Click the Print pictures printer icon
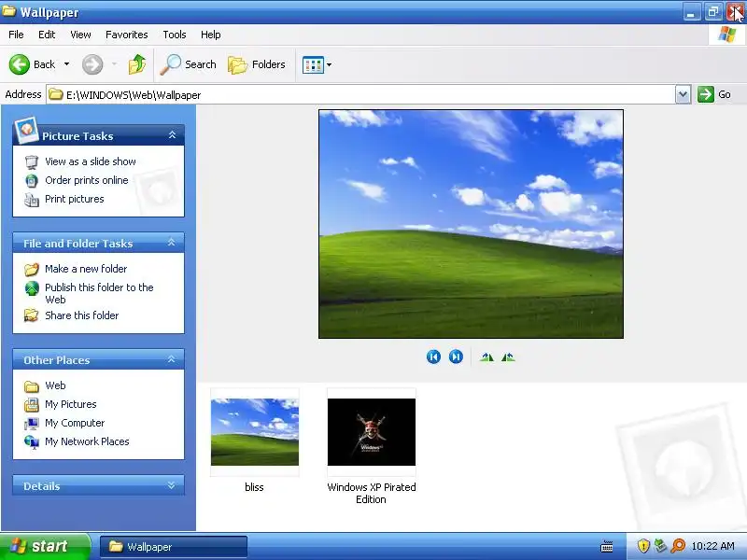The height and width of the screenshot is (560, 747). [32, 200]
